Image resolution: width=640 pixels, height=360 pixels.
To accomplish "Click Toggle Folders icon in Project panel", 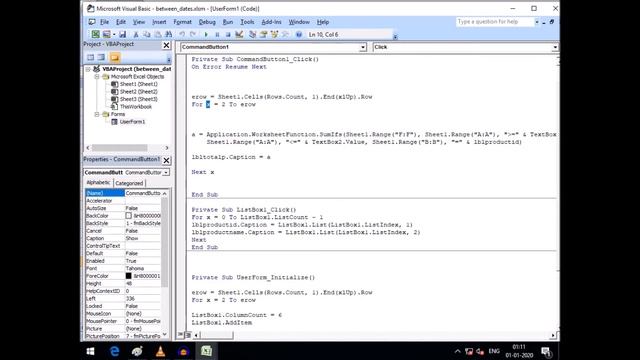I will [114, 58].
